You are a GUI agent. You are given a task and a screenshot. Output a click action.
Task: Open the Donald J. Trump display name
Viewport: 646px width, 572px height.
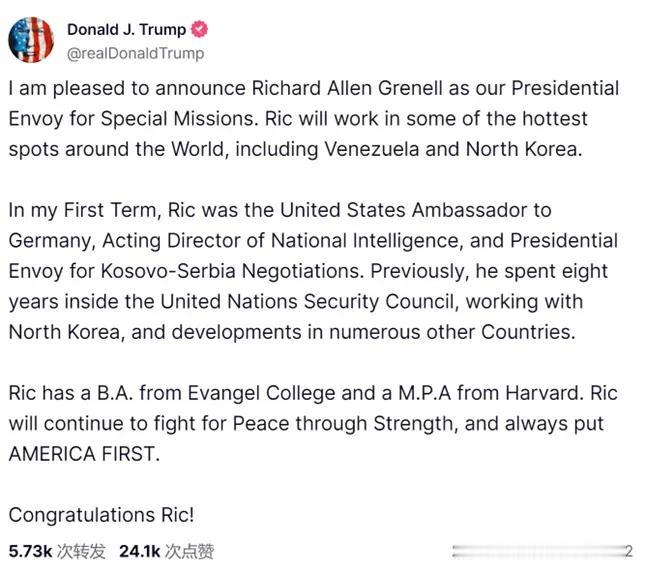coord(126,30)
